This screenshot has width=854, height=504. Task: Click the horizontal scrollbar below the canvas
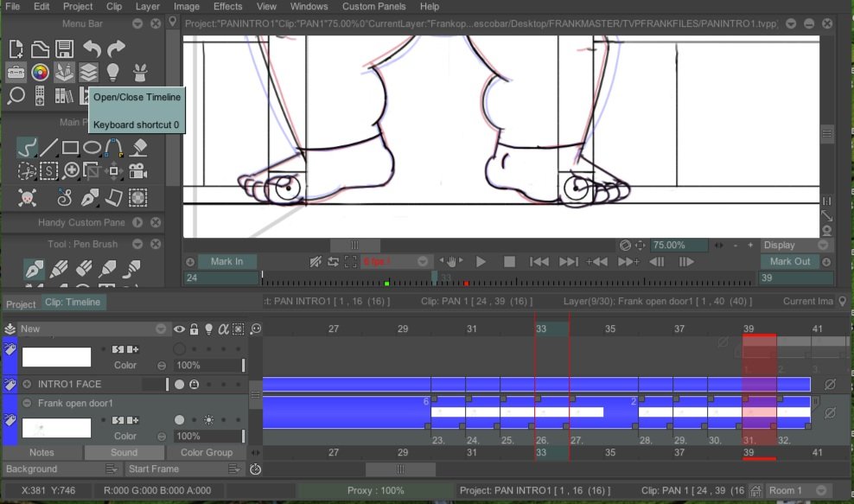pyautogui.click(x=354, y=245)
